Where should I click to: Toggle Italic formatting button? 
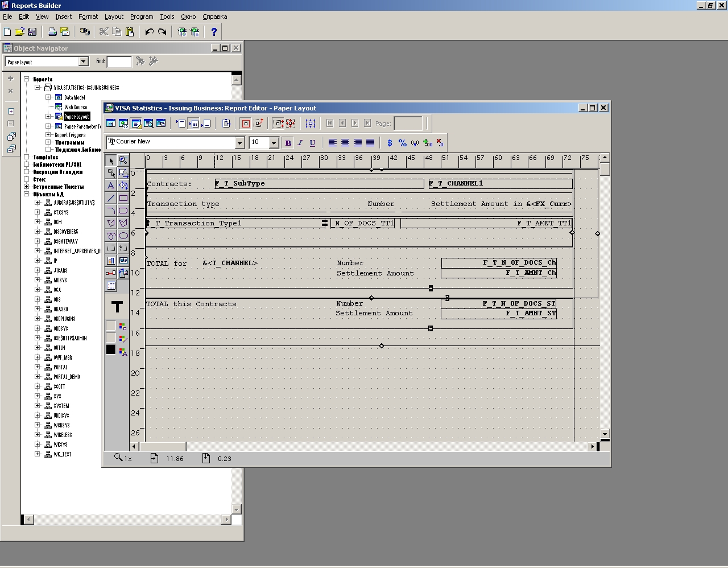click(300, 143)
